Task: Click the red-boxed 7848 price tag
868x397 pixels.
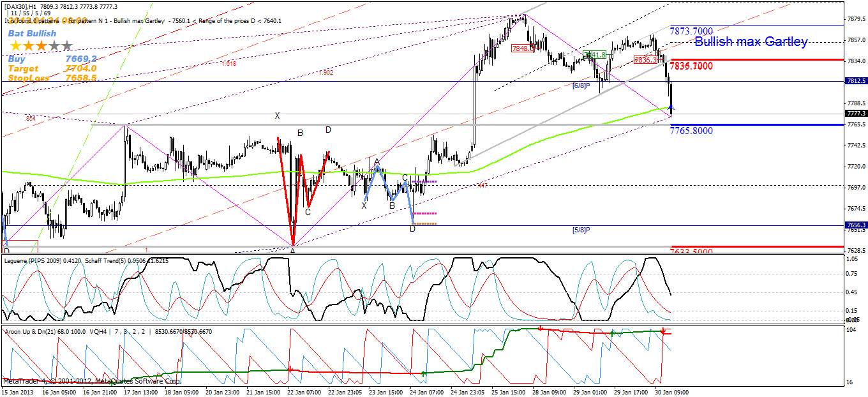Action: 523,48
